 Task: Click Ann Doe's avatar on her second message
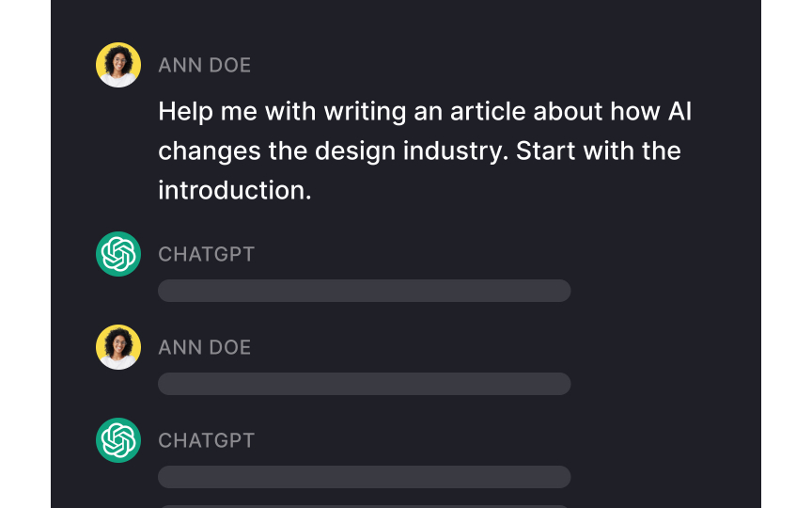pyautogui.click(x=118, y=347)
